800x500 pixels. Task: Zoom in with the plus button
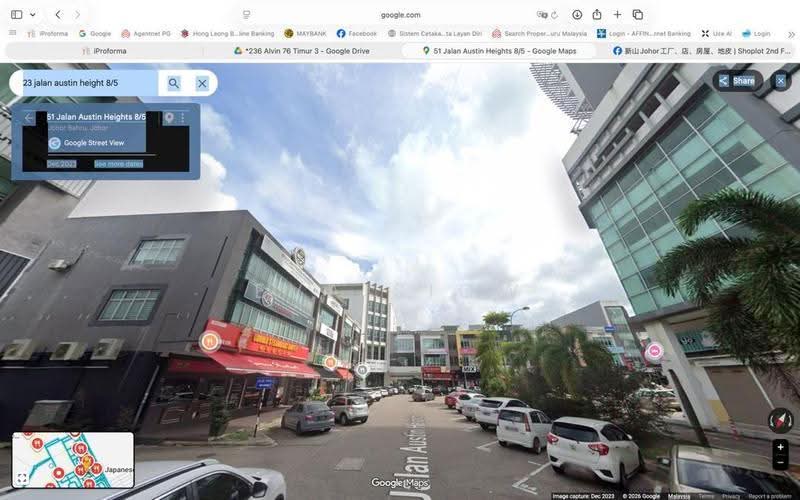tap(780, 447)
